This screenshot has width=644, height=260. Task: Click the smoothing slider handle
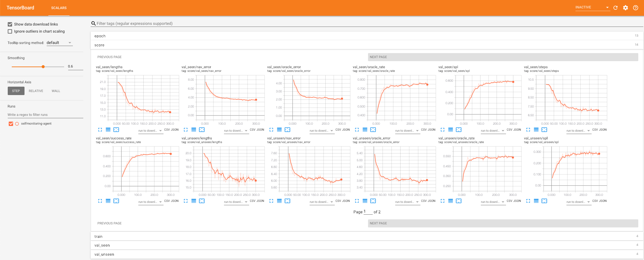pyautogui.click(x=43, y=67)
